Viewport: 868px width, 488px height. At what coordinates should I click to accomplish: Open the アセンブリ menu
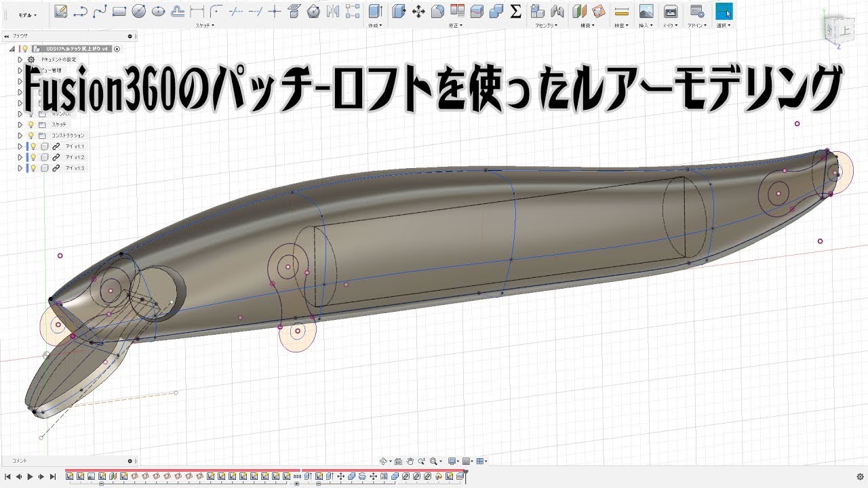click(x=547, y=26)
